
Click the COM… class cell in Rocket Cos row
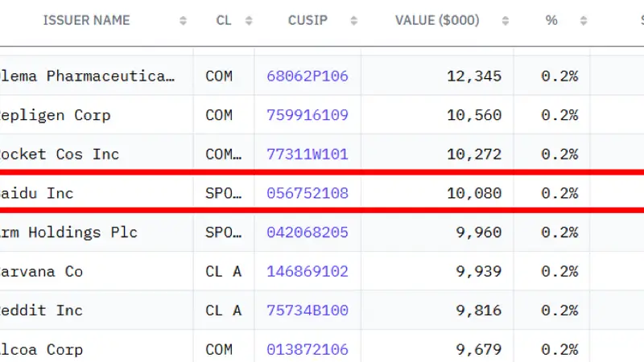click(x=224, y=154)
